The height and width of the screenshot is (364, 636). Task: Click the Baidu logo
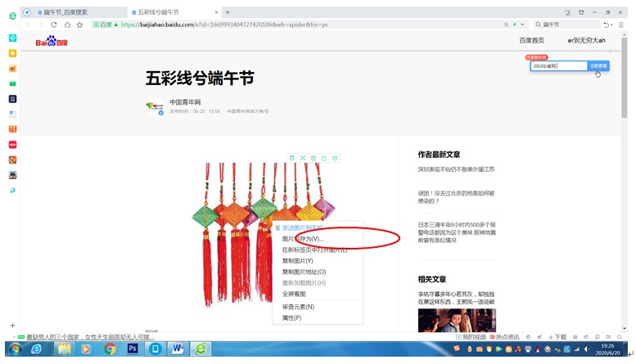52,41
